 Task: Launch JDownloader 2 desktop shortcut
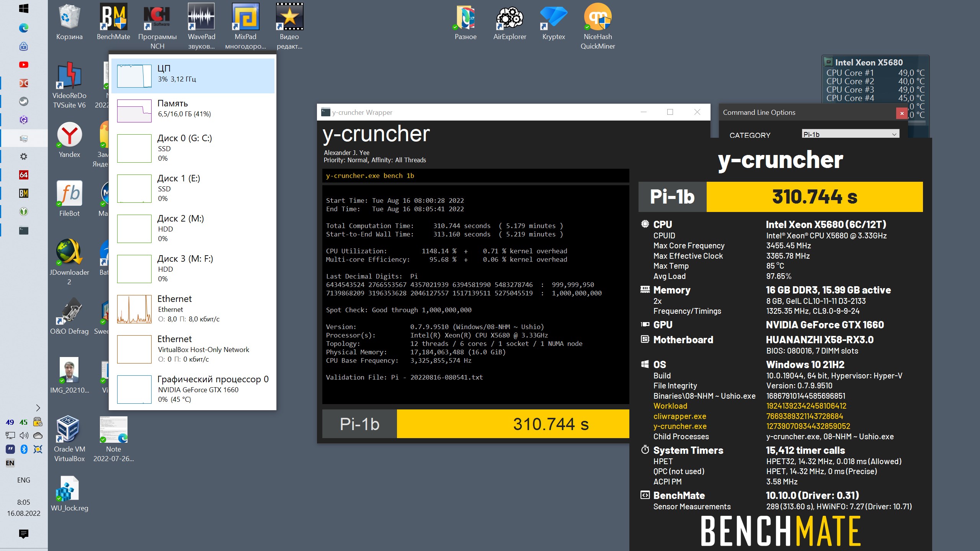69,262
